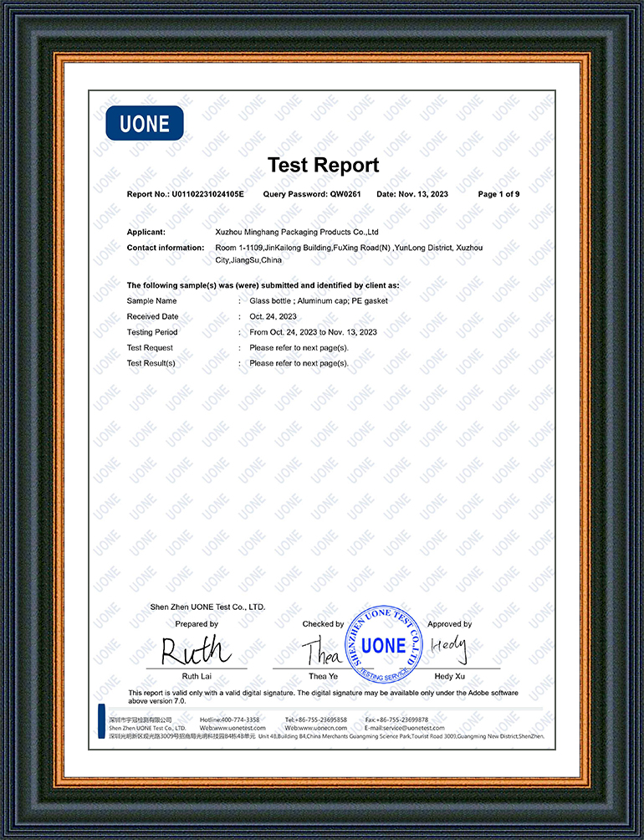Screen dimensions: 644x840
Task: Click the footer 'Shen Zhen UONE Test Co., LTD.' text
Action: (x=147, y=728)
